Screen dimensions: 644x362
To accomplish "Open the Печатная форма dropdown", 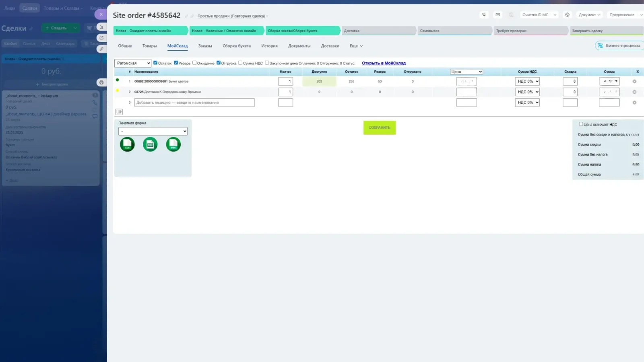I will tap(153, 131).
